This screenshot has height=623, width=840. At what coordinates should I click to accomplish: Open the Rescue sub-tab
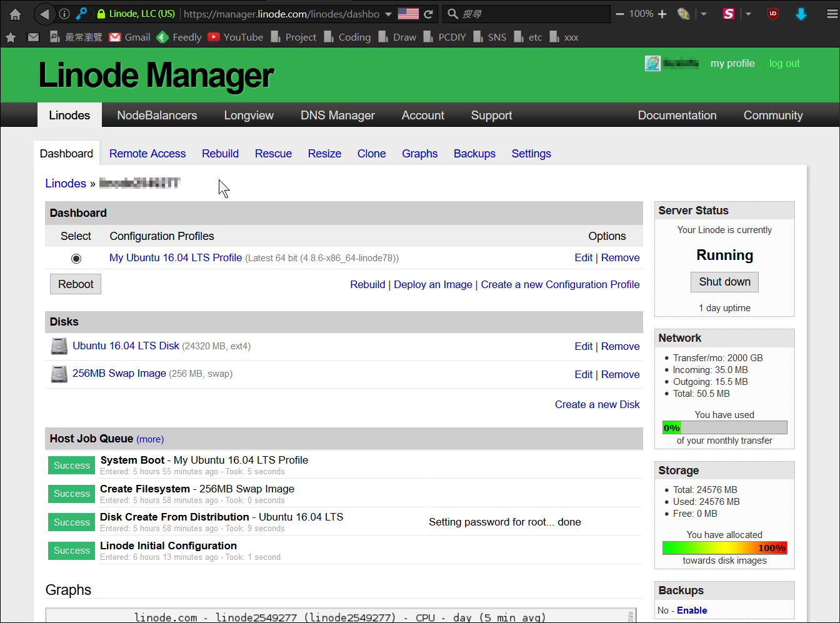pos(273,154)
